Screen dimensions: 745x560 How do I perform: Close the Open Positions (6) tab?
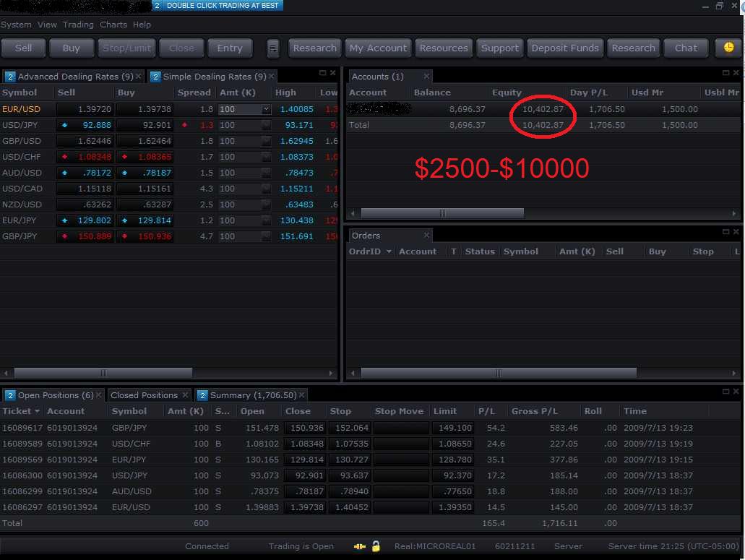point(99,395)
